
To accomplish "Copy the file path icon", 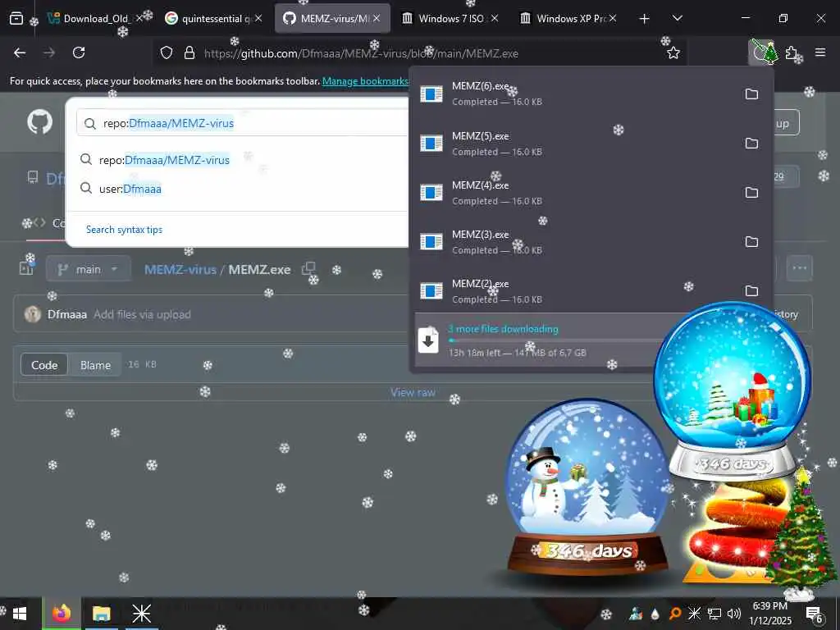I will coord(308,269).
